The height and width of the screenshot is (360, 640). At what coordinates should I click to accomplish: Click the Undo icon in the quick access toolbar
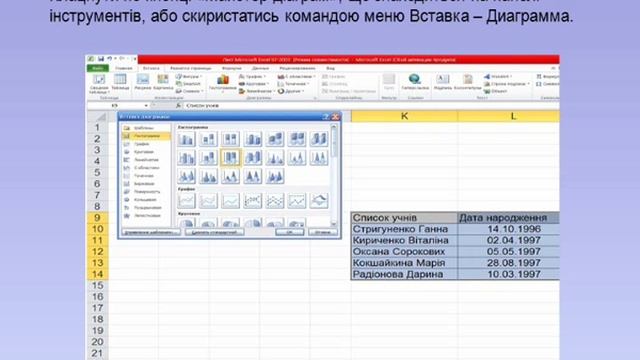click(x=109, y=59)
